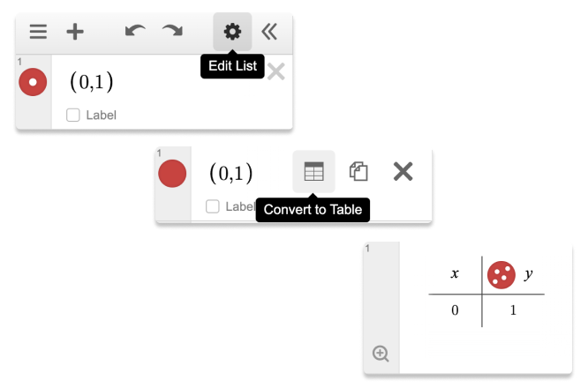588x388 pixels.
Task: Collapse the expression list with double chevron
Action: (x=269, y=32)
